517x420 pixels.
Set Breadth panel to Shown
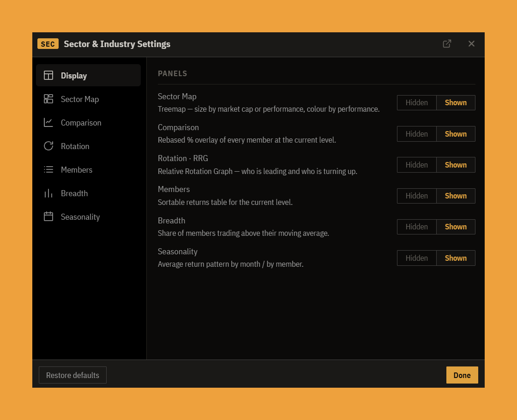point(456,227)
